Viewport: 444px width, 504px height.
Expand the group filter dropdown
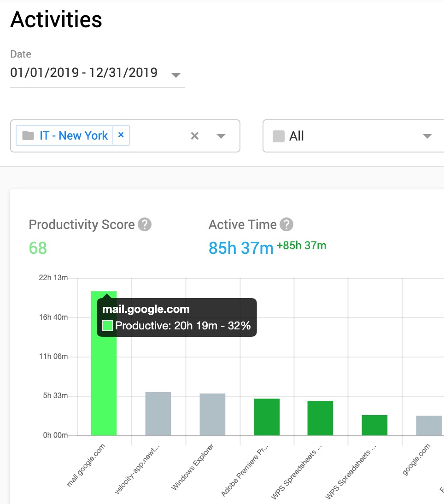click(221, 136)
